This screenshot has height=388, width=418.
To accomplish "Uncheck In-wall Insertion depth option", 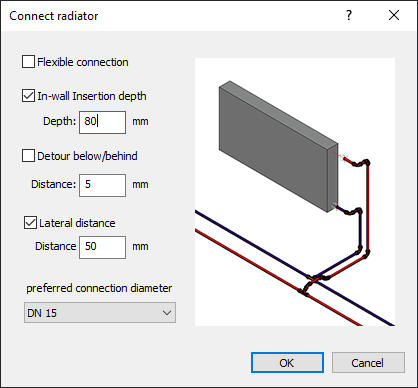I will tap(28, 96).
